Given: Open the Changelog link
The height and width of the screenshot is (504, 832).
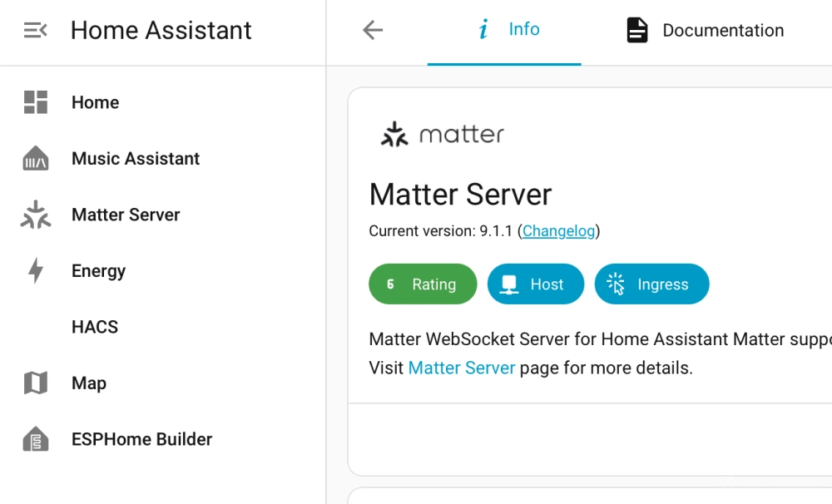Looking at the screenshot, I should pos(558,231).
